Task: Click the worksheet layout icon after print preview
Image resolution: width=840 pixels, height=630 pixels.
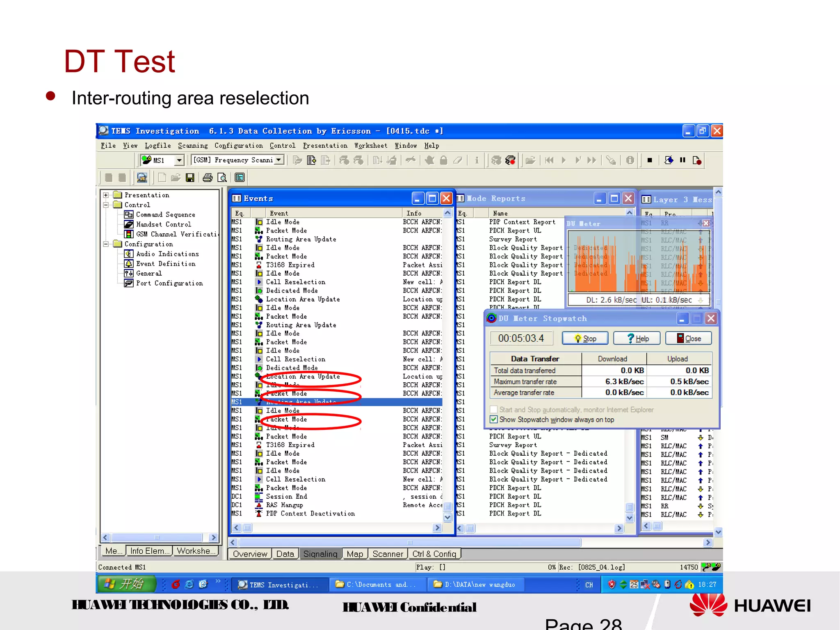Action: (240, 178)
